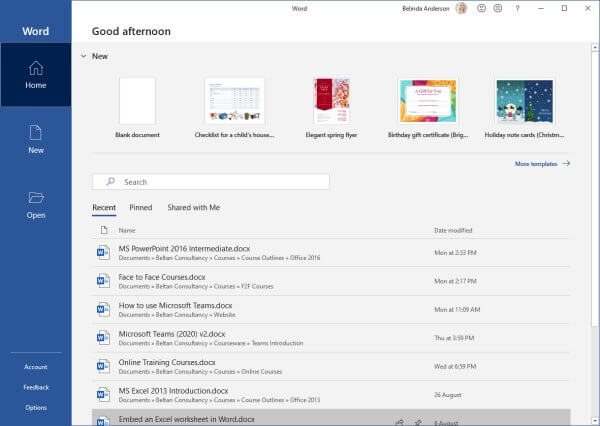This screenshot has width=600, height=426.
Task: Send a smile feedback face icon
Action: pyautogui.click(x=481, y=8)
